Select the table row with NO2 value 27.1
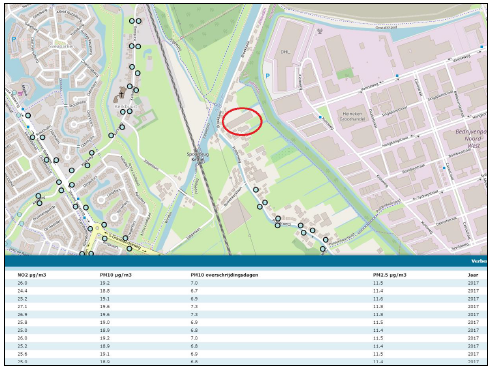 (246, 306)
